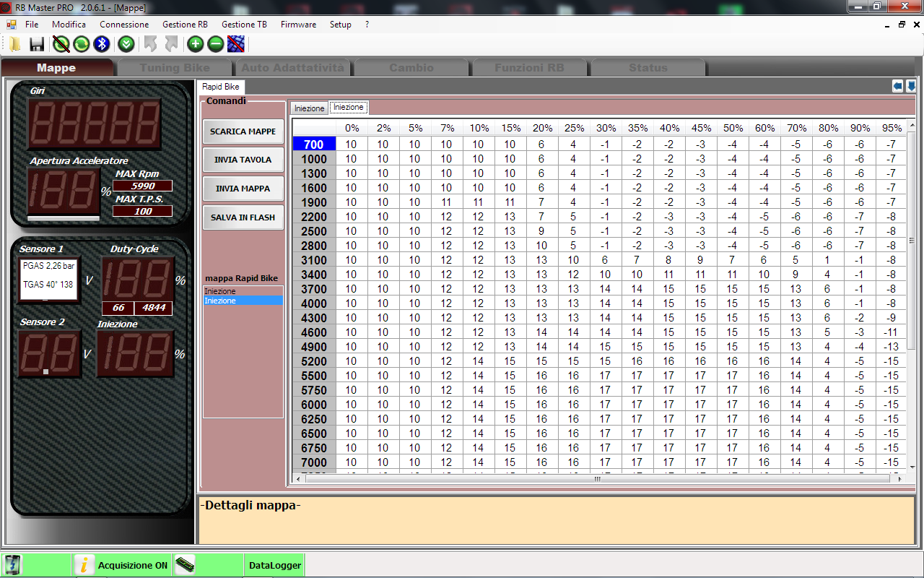Select unhighlighted Iniezione entry in mappa list
Image resolution: width=924 pixels, height=578 pixels.
243,291
